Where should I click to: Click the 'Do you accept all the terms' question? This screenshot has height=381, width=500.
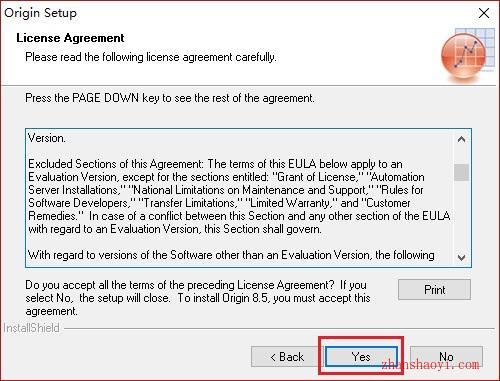tap(198, 298)
